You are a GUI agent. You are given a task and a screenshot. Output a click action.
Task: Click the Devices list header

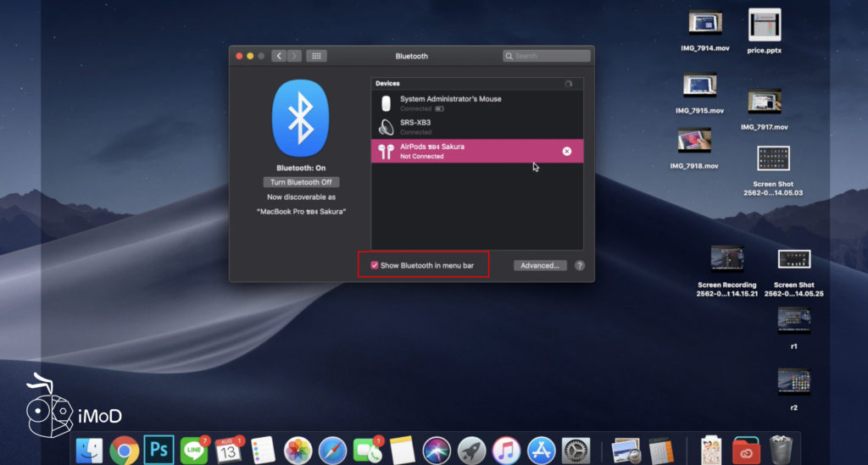tap(476, 84)
